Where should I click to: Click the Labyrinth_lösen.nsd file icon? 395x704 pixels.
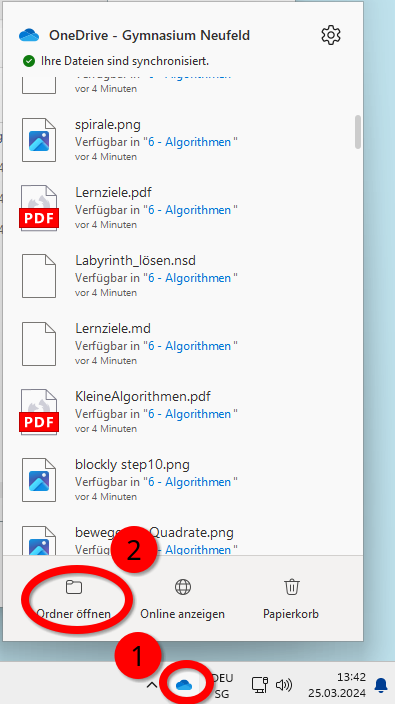pos(39,276)
